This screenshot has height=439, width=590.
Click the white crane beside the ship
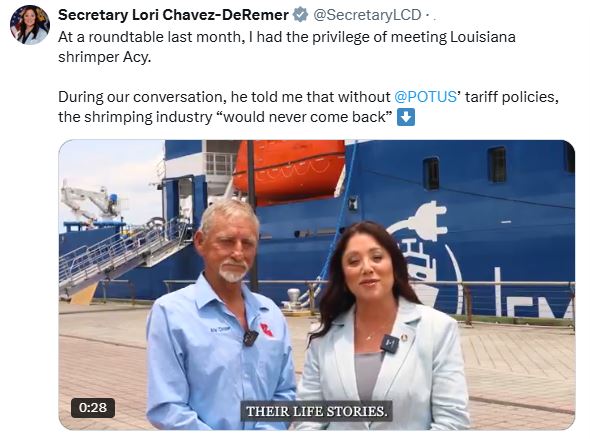click(x=90, y=203)
